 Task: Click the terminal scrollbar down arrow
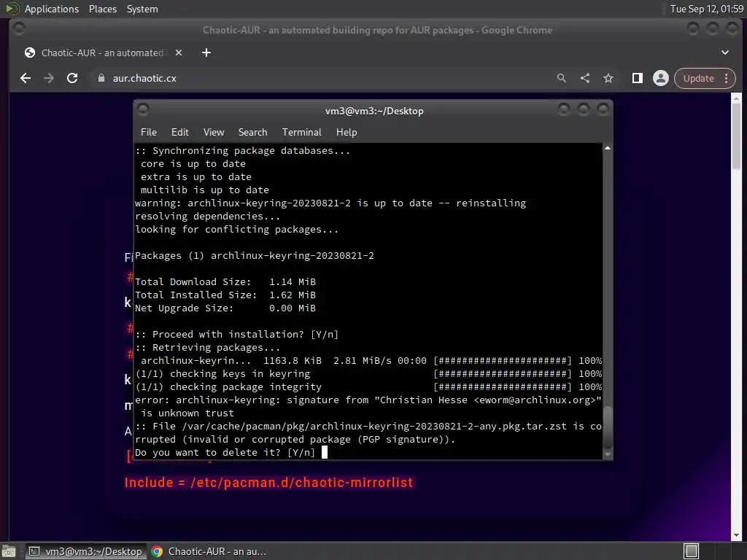click(x=608, y=454)
